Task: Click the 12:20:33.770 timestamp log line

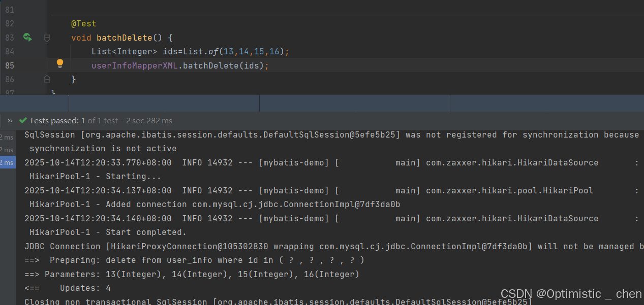Action: click(x=332, y=163)
